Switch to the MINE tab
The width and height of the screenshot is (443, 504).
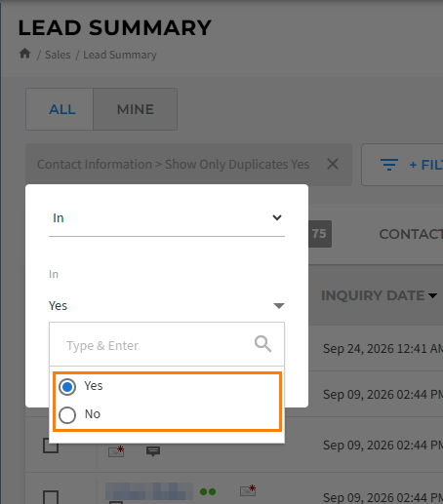tap(136, 109)
